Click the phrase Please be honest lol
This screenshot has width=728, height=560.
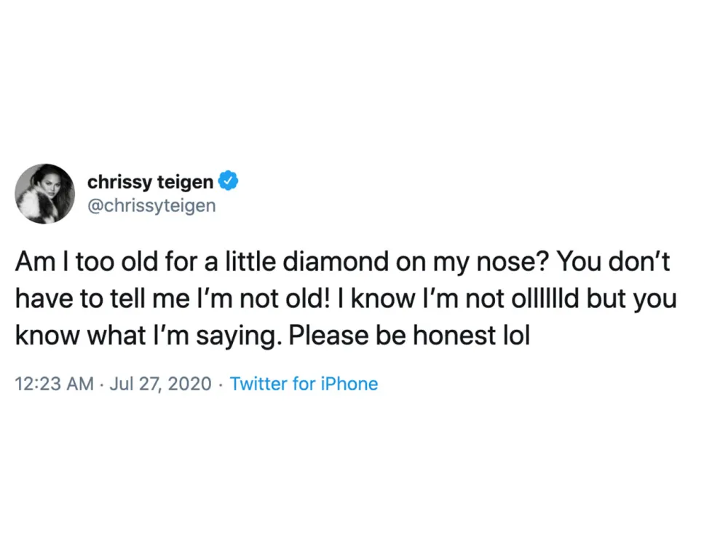point(412,335)
